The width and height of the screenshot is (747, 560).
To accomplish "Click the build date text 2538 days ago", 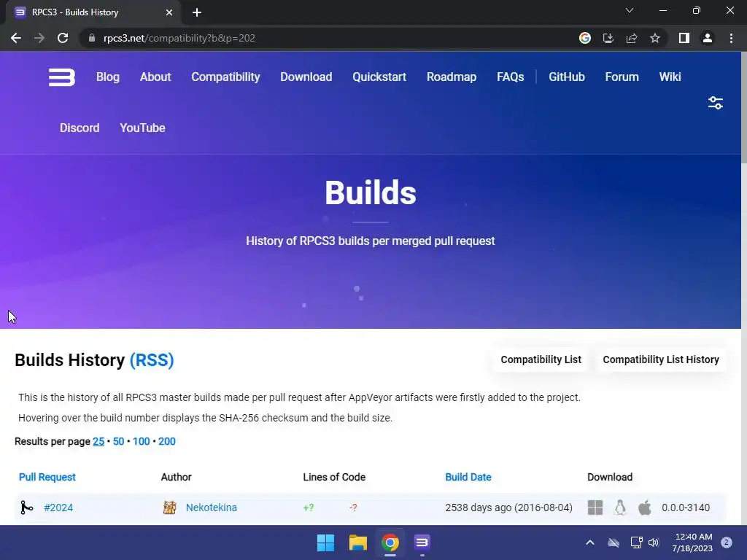I will tap(508, 507).
